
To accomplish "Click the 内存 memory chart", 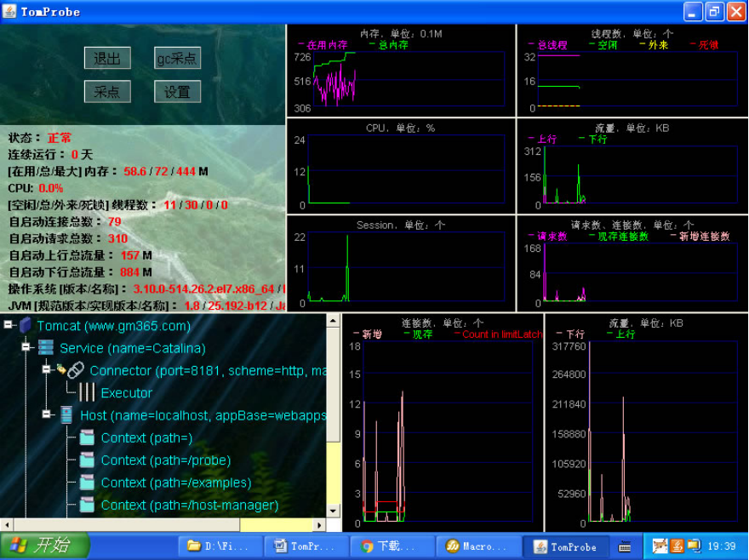I will coord(401,71).
